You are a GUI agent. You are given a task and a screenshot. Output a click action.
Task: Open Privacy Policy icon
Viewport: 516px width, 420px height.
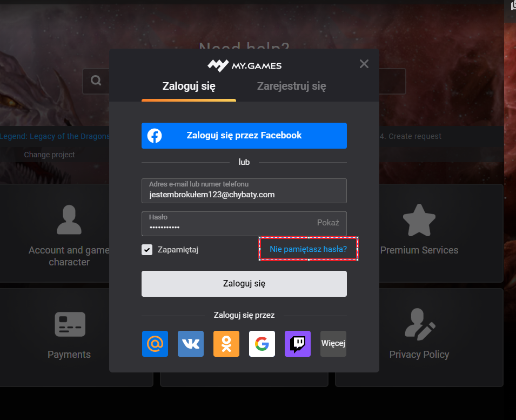tap(420, 324)
